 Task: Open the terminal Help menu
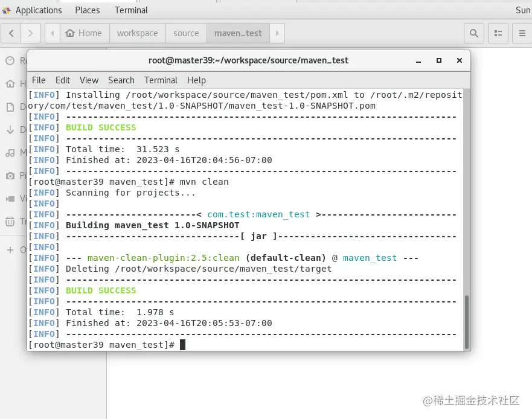click(196, 80)
